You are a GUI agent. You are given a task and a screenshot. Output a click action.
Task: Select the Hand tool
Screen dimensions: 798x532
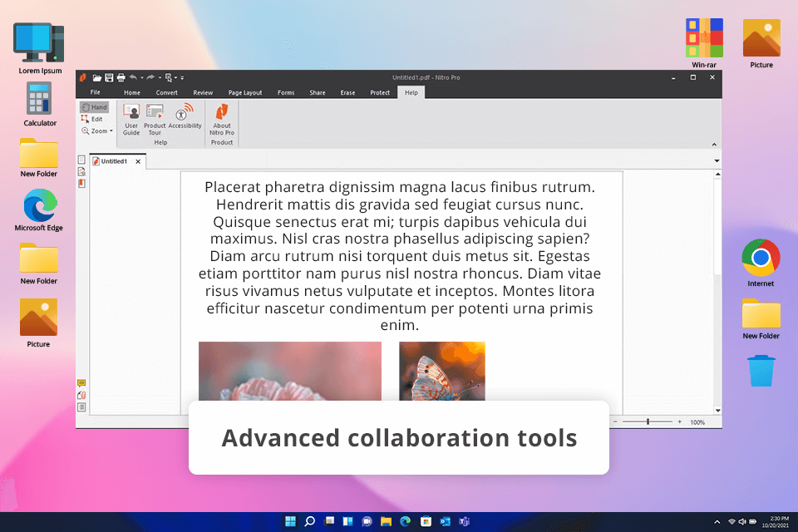point(94,107)
